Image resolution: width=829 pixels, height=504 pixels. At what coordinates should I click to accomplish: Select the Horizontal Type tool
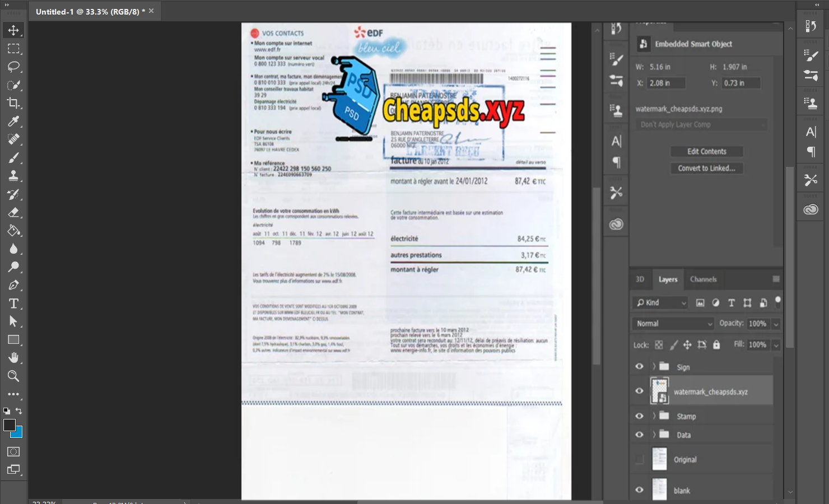click(x=13, y=304)
